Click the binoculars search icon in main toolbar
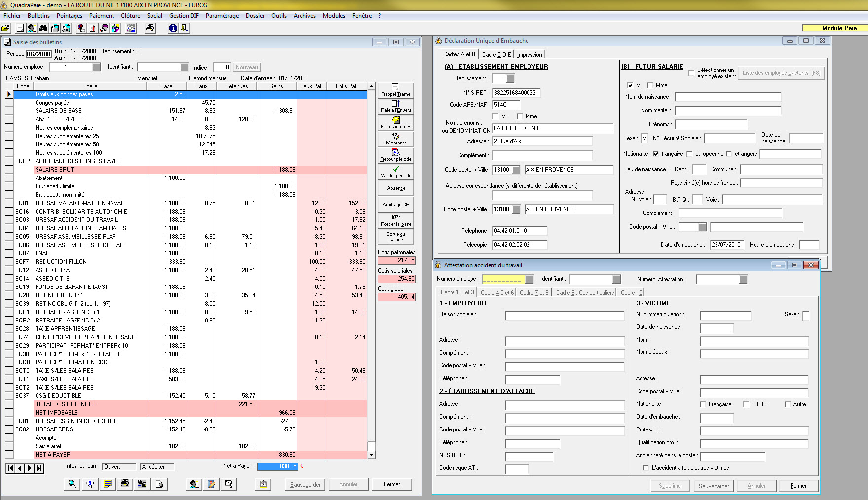Screen dimensions: 868x500 43,28
